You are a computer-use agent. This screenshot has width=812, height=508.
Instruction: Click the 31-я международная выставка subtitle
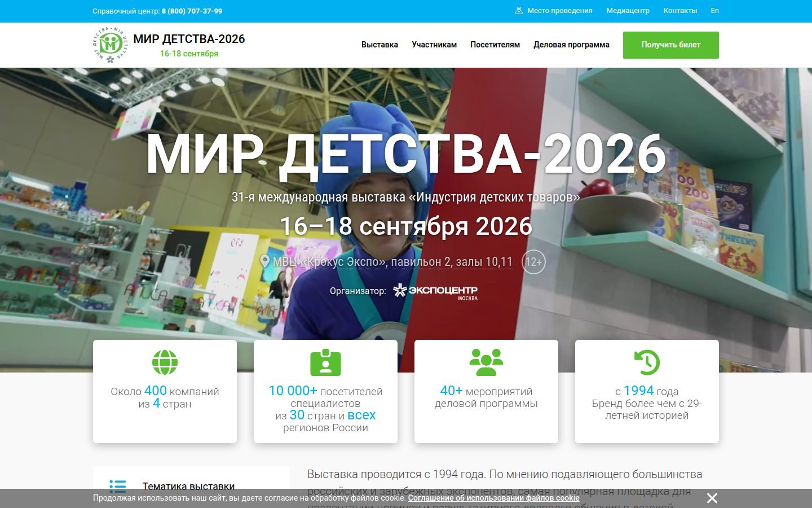[x=406, y=198]
